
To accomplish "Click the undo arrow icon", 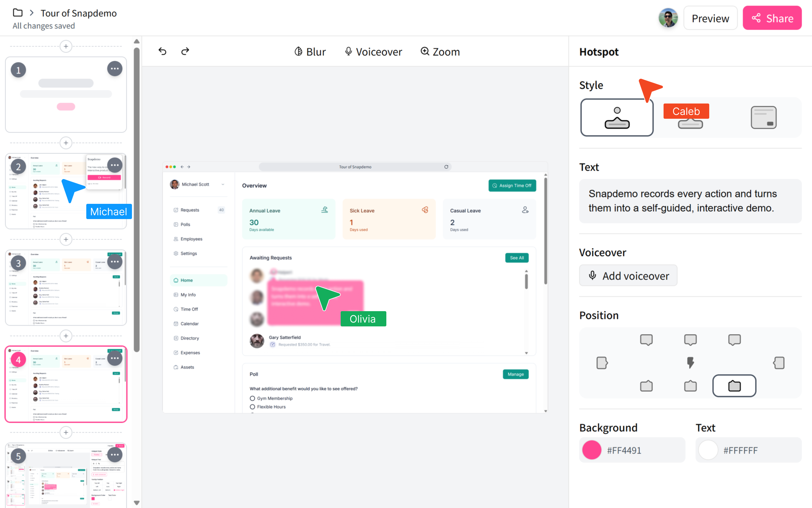I will click(x=162, y=51).
